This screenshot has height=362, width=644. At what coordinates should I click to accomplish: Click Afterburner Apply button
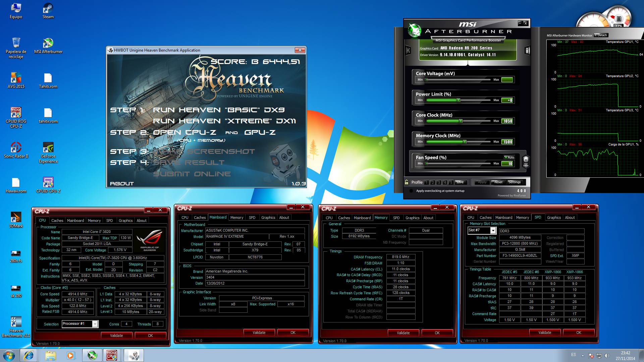tap(482, 182)
